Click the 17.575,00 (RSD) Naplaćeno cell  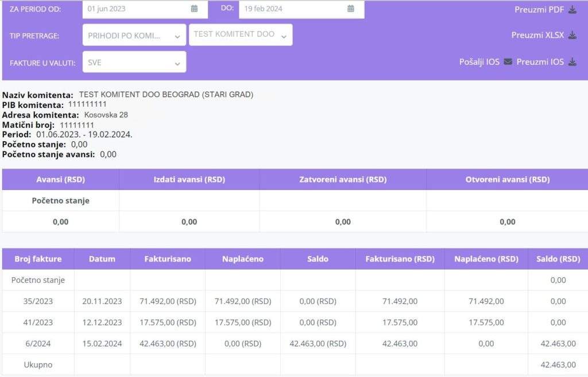[x=243, y=322]
